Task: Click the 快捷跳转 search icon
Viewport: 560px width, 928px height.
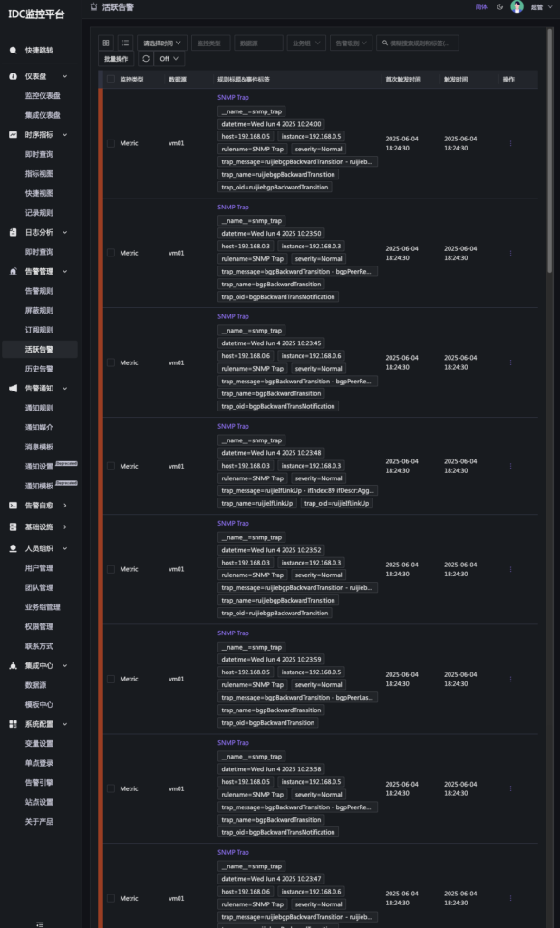Action: coord(13,51)
